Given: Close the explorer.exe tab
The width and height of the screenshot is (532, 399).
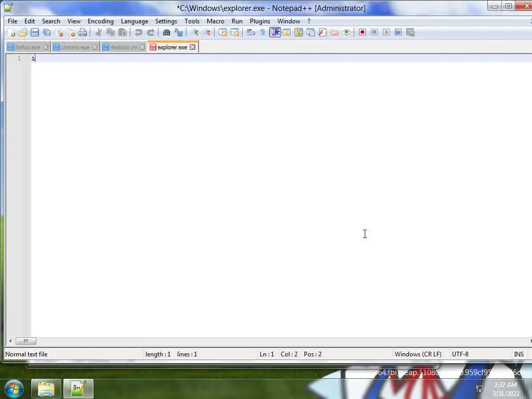Looking at the screenshot, I should click(192, 47).
